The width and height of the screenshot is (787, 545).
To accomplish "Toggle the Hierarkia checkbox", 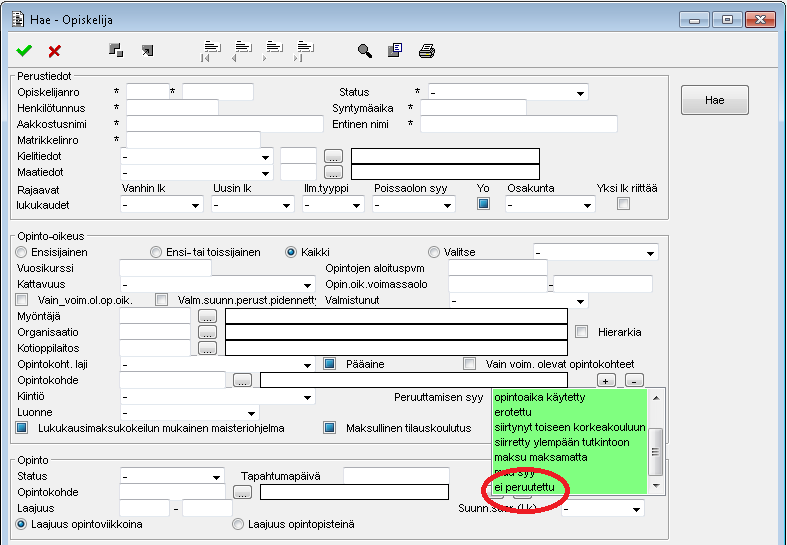I will [581, 332].
